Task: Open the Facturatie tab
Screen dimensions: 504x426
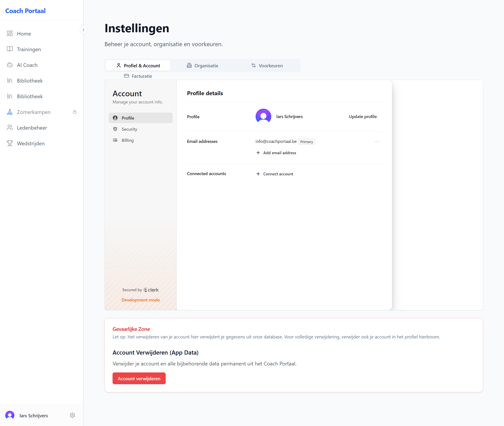Action: coord(138,76)
